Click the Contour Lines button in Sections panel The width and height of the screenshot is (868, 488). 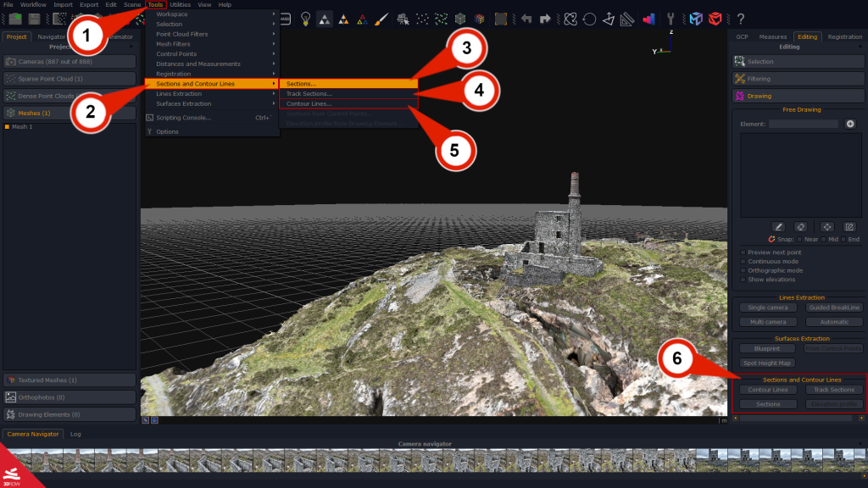[x=766, y=390]
